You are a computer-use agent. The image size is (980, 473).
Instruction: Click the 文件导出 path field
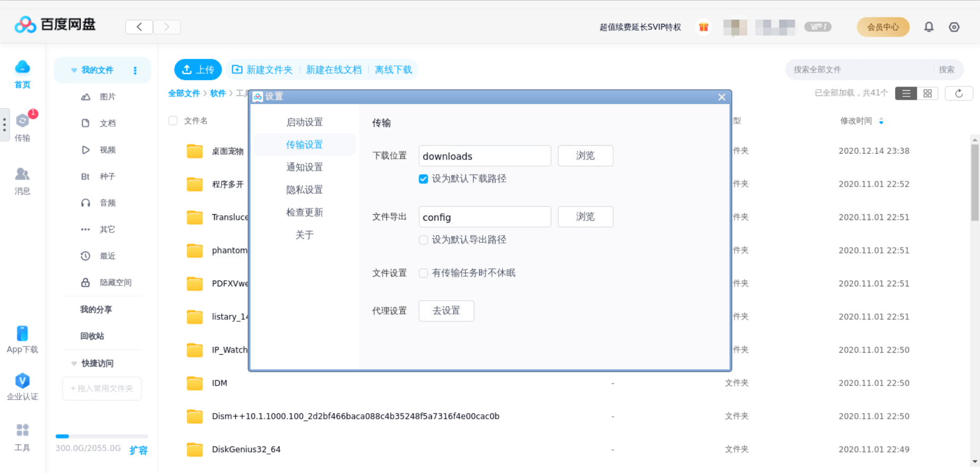click(485, 217)
